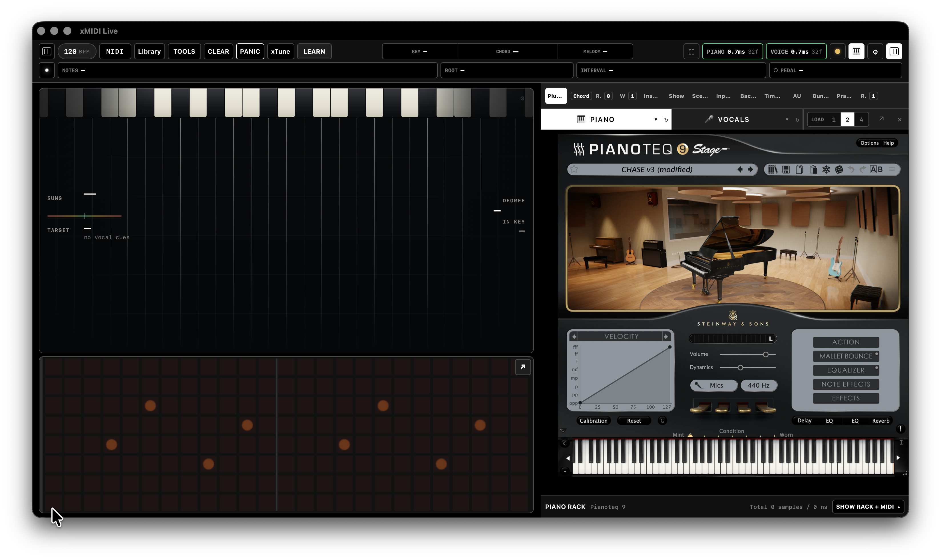Click the fullscreen frame icon
The height and width of the screenshot is (560, 941).
(x=691, y=52)
